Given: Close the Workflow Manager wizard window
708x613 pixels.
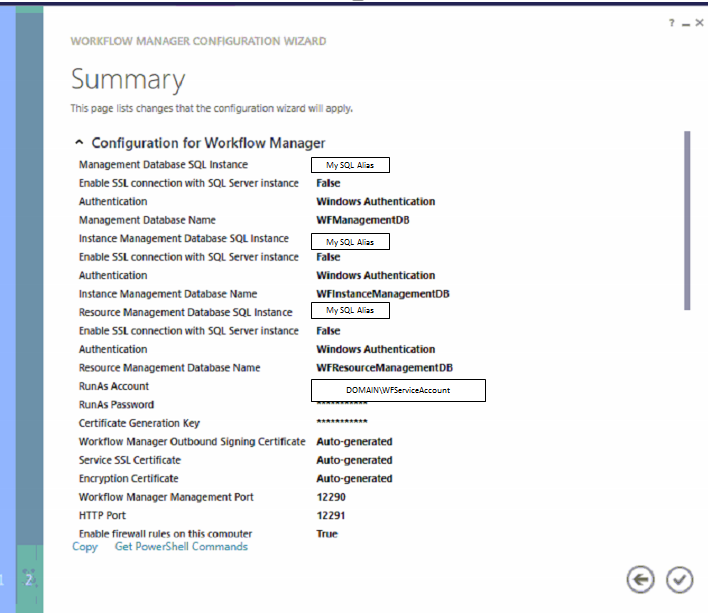Looking at the screenshot, I should 699,22.
